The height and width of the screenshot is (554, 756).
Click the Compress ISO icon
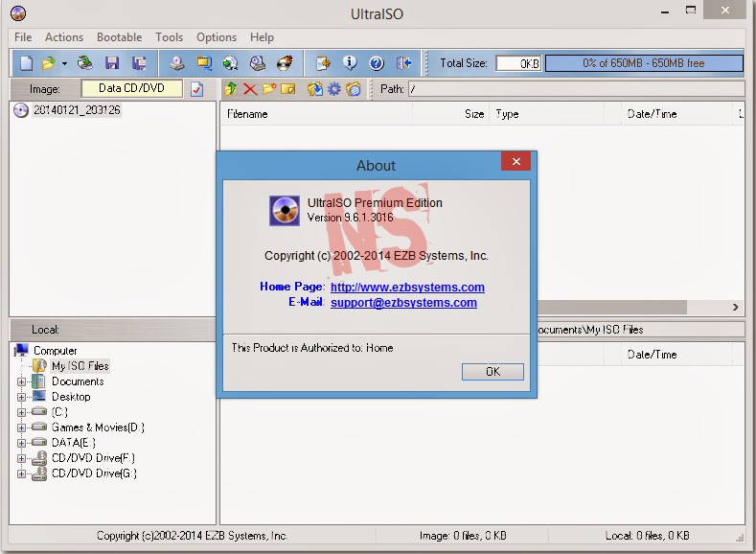point(204,63)
